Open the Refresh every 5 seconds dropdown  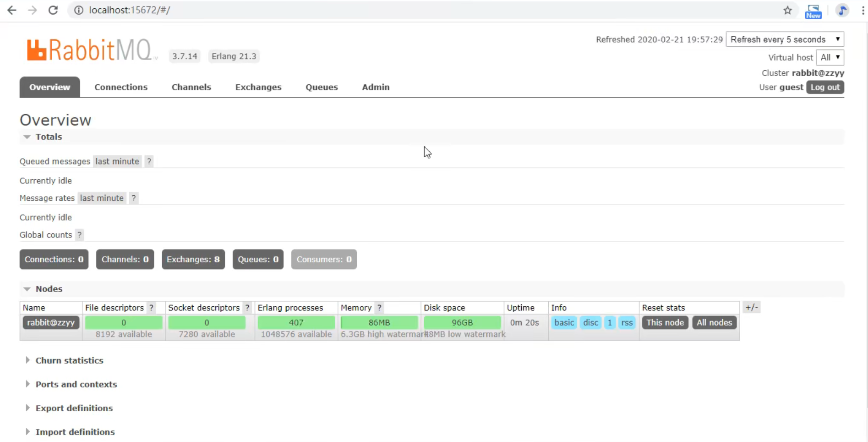click(x=785, y=39)
